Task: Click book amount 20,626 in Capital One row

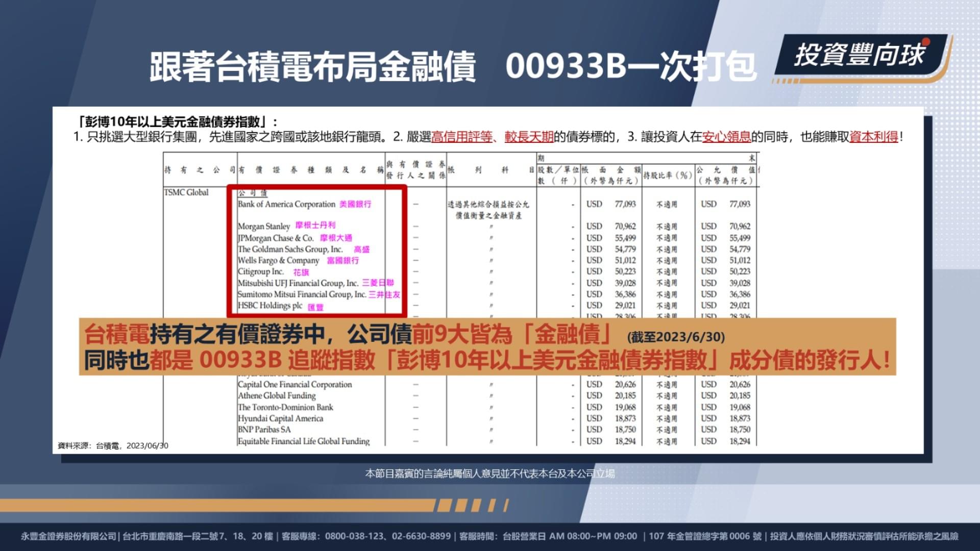Action: [625, 384]
